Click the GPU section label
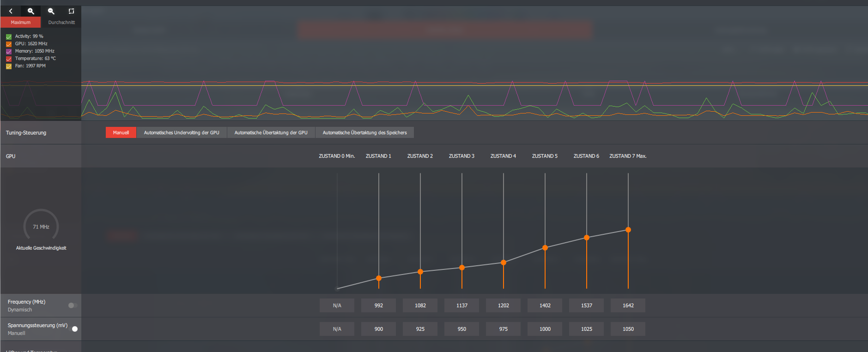Image resolution: width=868 pixels, height=352 pixels. coord(11,156)
